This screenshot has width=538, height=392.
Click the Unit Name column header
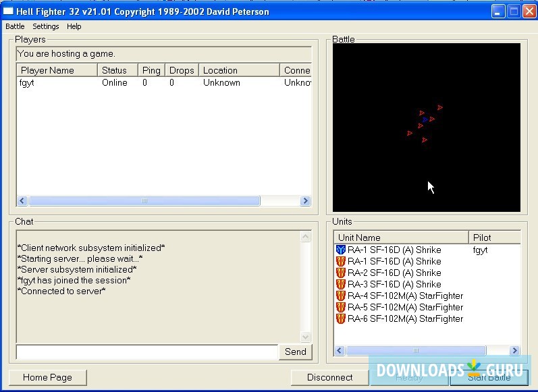coord(401,237)
